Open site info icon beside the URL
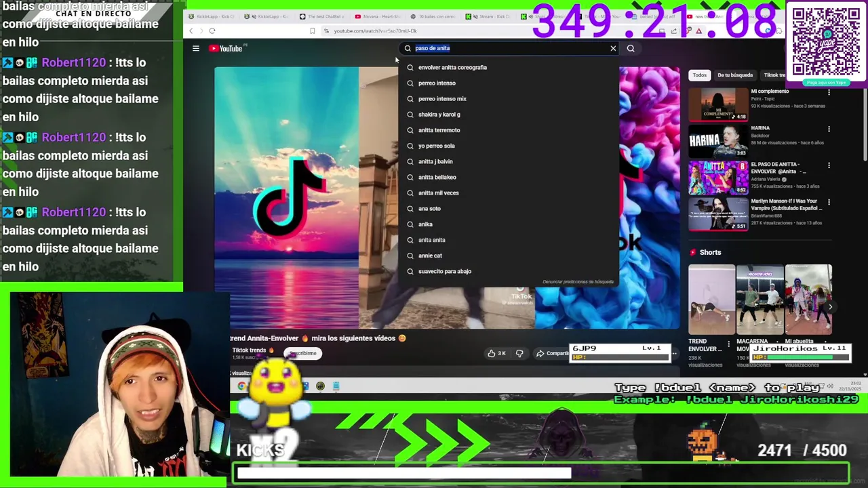This screenshot has width=868, height=488. point(327,30)
